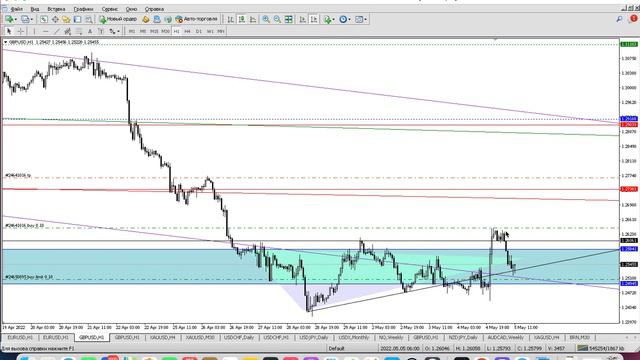Launch MetaEditor from the toolbar
The height and width of the screenshot is (360, 640).
146,19
